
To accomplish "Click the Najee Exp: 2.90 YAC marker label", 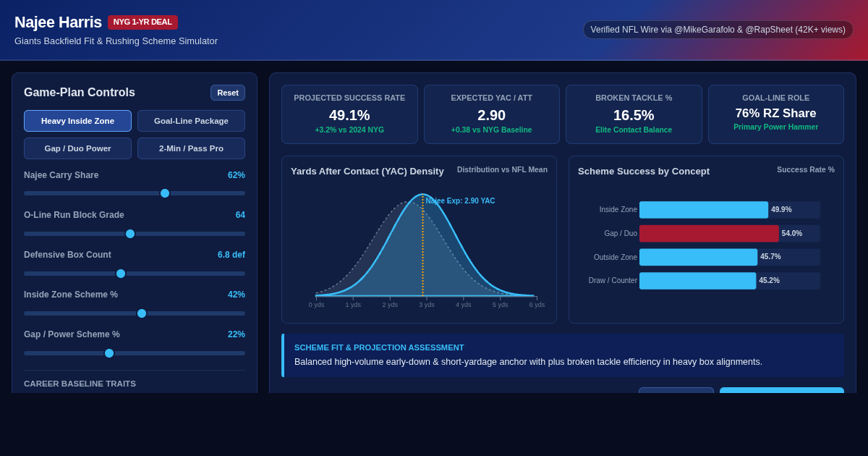I will (461, 200).
